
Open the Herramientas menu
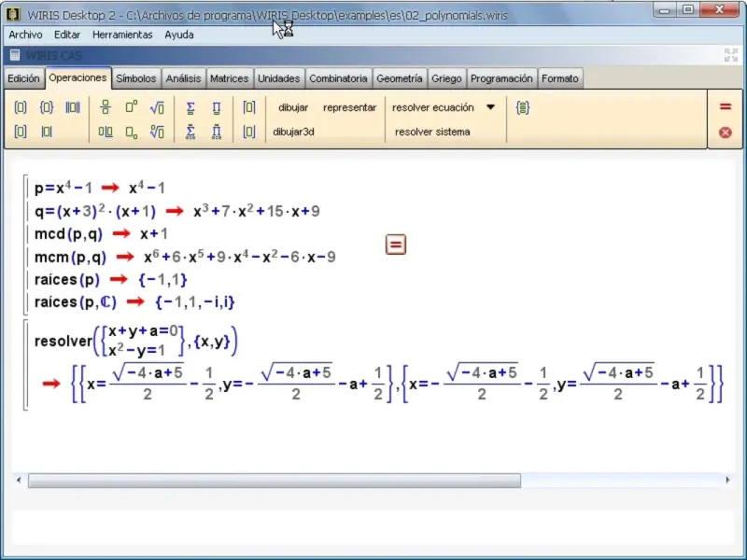pos(122,35)
